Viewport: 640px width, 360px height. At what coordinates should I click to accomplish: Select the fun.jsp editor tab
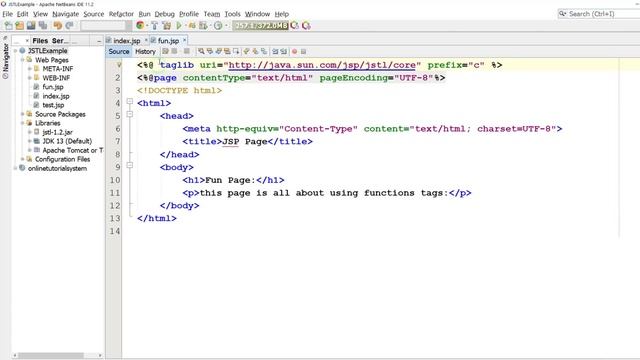click(169, 41)
